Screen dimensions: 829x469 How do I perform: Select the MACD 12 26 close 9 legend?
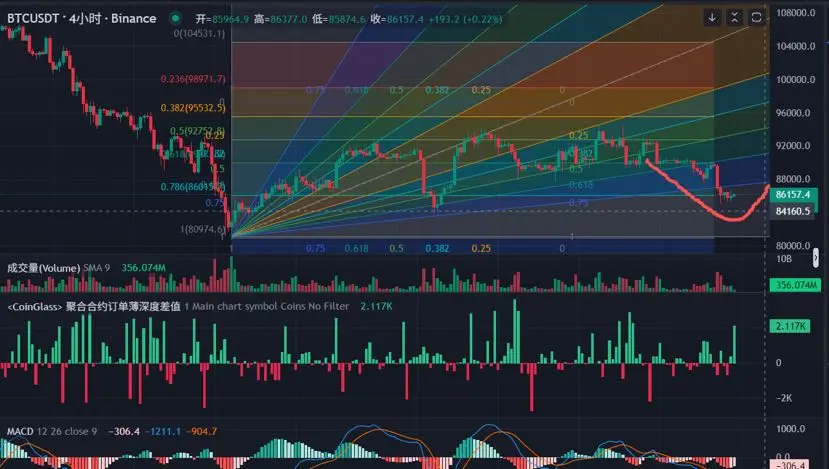pos(52,431)
